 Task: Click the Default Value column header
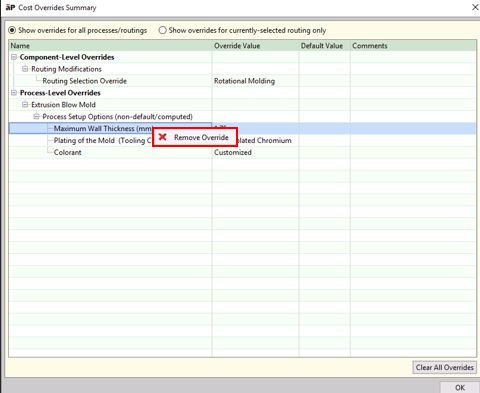(324, 46)
